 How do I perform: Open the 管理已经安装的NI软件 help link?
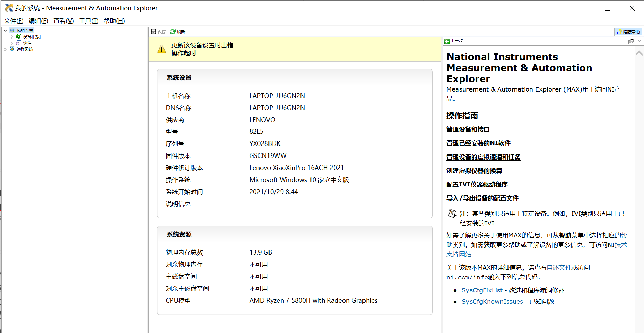coord(478,143)
